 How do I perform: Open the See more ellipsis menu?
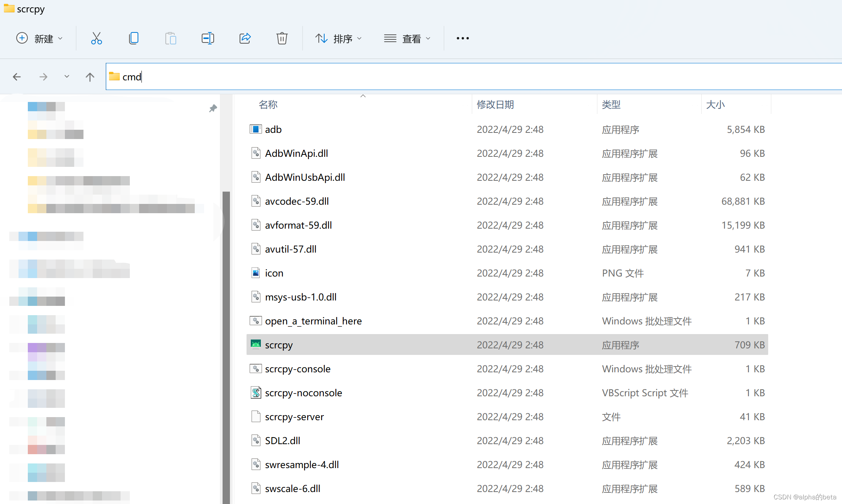tap(462, 38)
